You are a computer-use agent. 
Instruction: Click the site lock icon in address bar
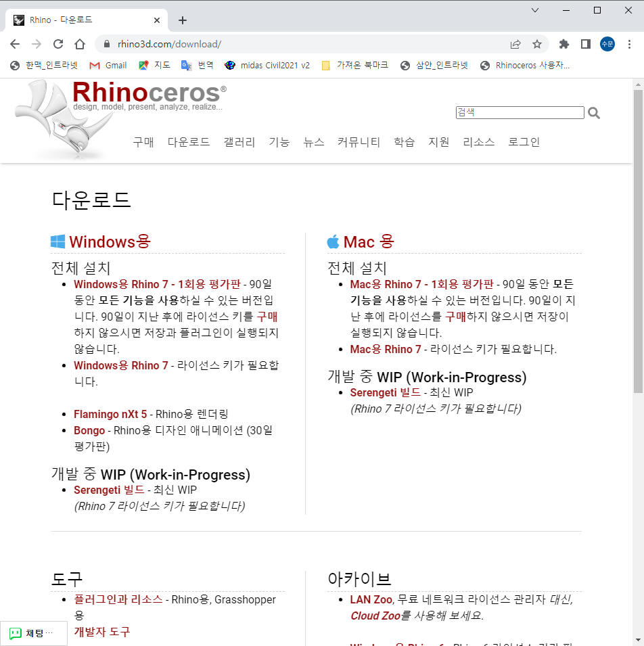[107, 44]
